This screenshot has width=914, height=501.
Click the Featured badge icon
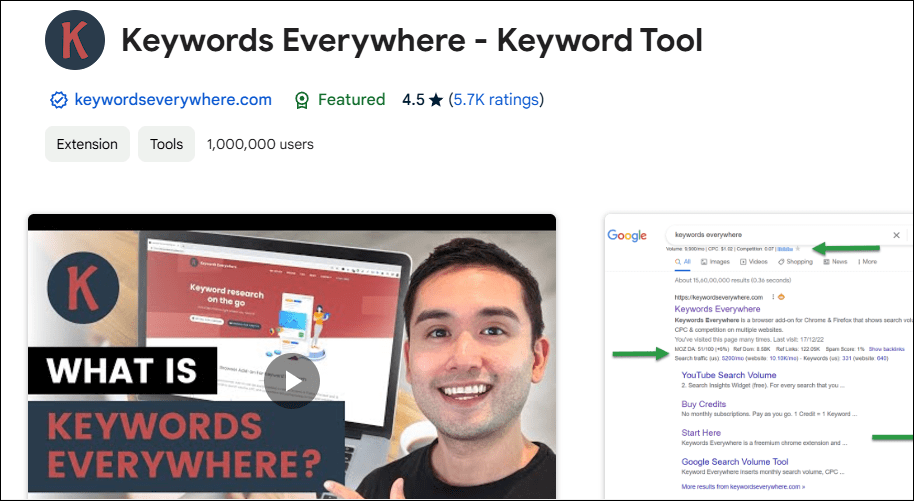[x=301, y=100]
